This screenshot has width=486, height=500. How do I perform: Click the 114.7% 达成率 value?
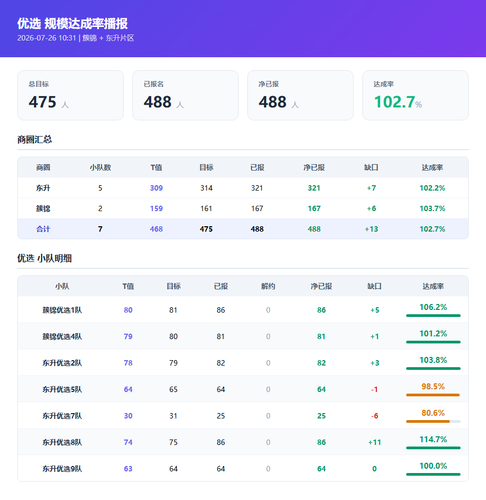[433, 439]
